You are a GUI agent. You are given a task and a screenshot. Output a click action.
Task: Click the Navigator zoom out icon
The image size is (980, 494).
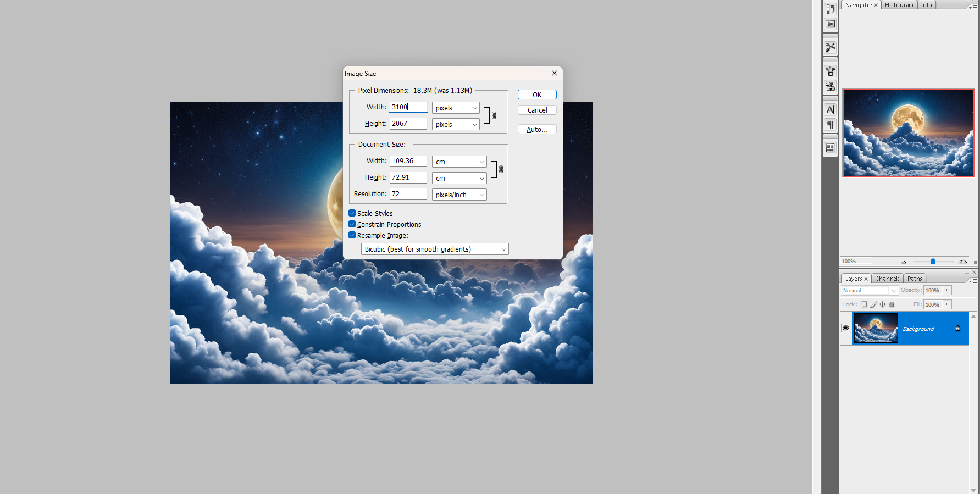[904, 262]
